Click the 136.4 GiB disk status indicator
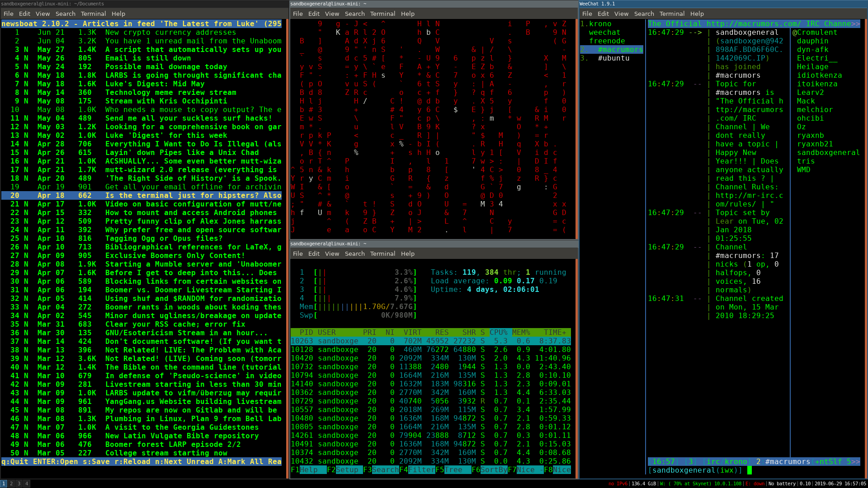 (644, 483)
